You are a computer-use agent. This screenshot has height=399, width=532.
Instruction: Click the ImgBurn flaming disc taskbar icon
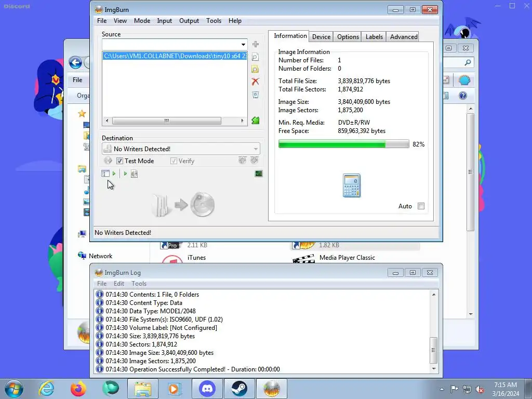pos(271,389)
